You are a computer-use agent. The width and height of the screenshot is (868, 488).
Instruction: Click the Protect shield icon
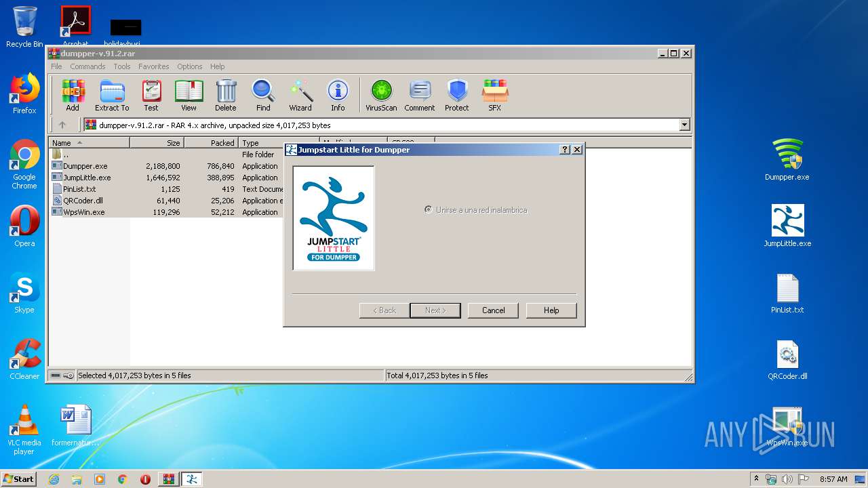pos(457,95)
